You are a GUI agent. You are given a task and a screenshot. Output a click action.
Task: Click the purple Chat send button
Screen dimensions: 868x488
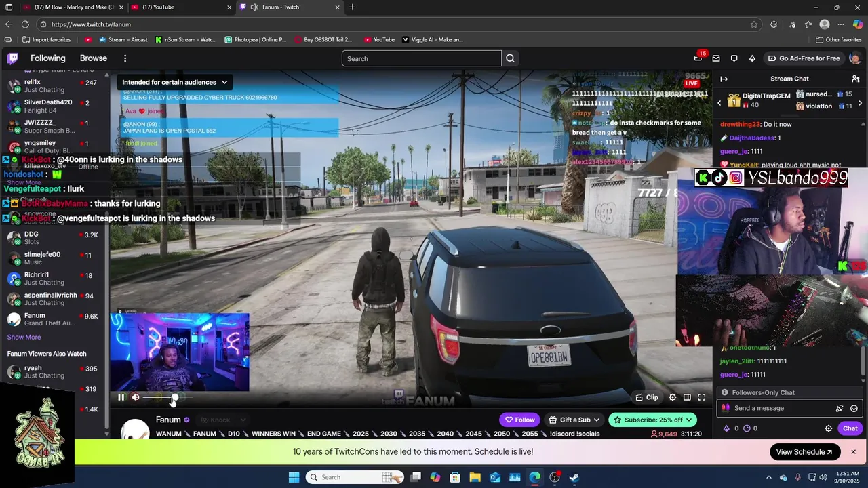pos(850,428)
